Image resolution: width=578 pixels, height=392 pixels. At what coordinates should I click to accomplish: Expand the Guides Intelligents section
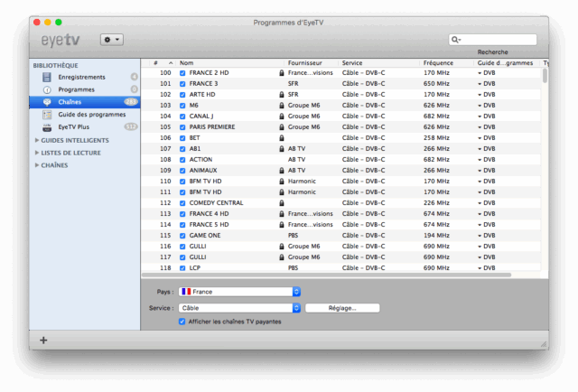[37, 140]
